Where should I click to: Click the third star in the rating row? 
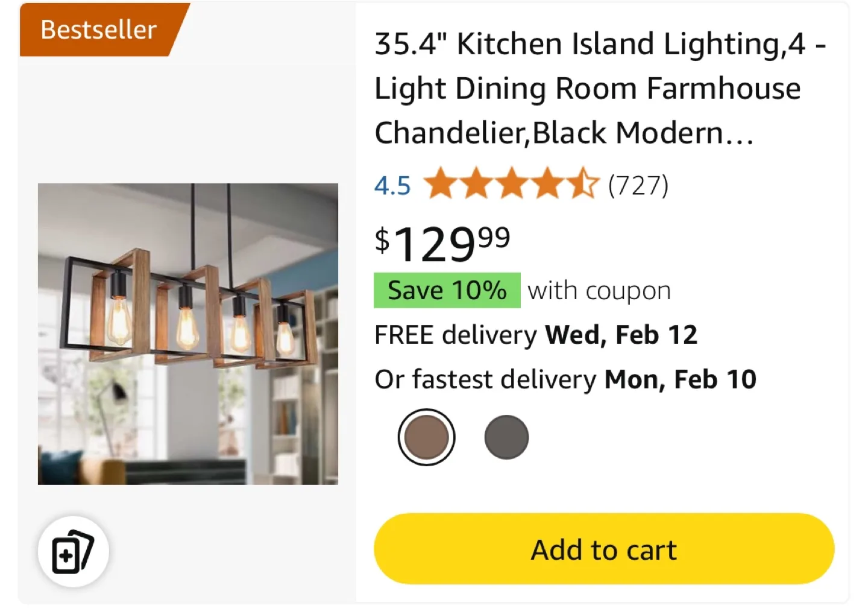click(514, 184)
